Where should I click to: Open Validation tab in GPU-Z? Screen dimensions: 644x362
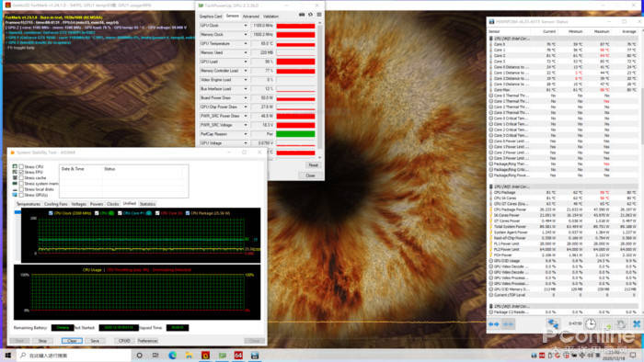click(270, 17)
